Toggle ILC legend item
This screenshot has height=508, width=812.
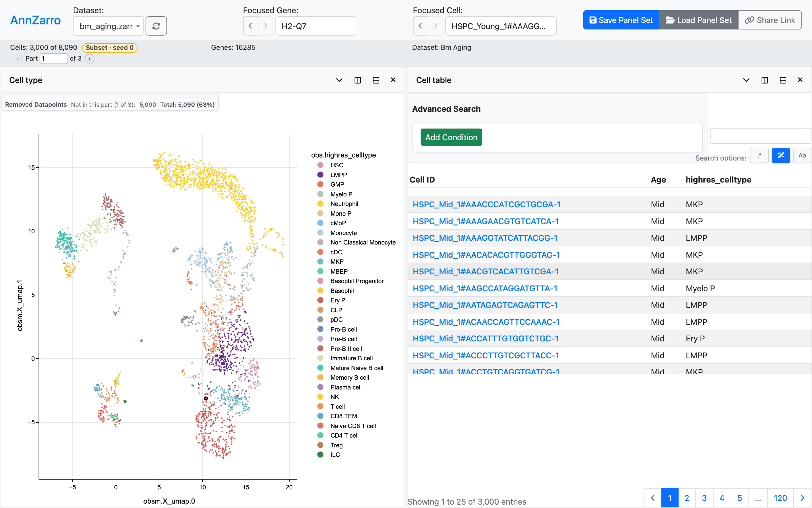click(x=329, y=455)
